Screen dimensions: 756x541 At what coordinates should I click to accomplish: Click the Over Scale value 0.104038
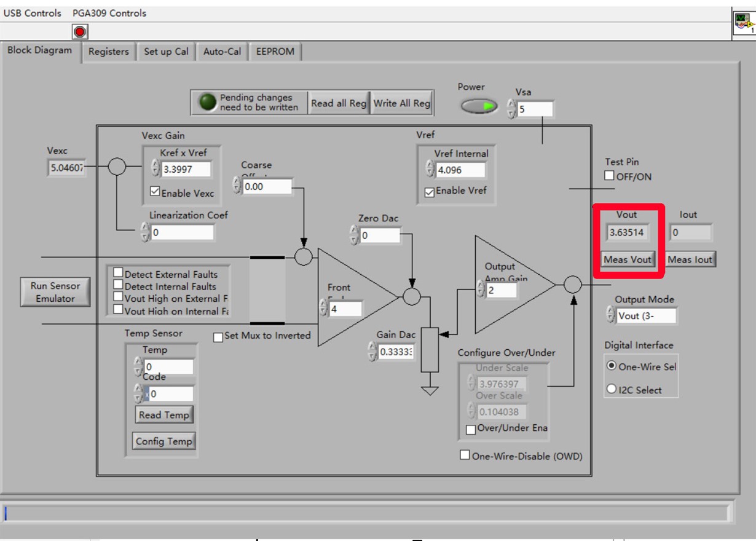tap(502, 411)
